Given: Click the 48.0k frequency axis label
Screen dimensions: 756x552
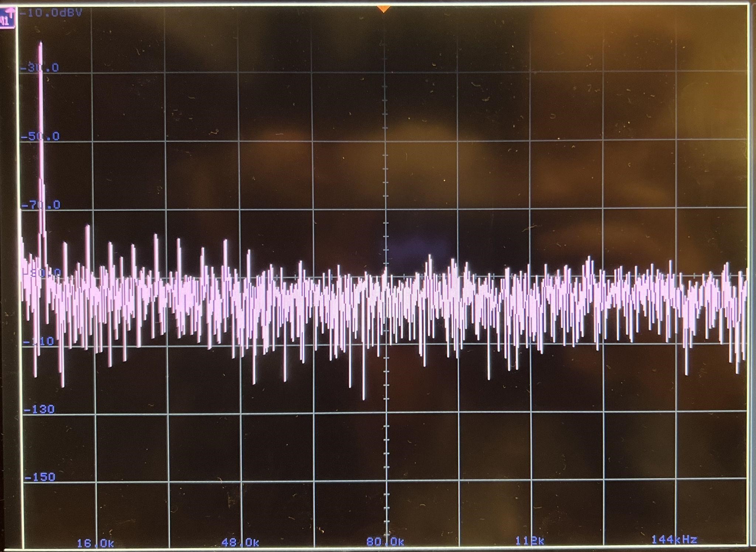Looking at the screenshot, I should 240,542.
